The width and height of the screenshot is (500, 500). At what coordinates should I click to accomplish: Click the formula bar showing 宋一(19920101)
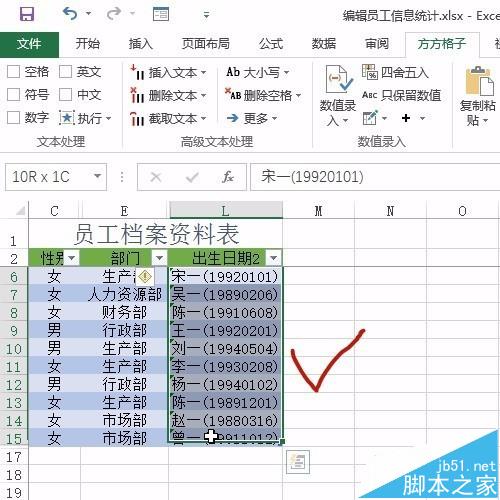[x=375, y=177]
